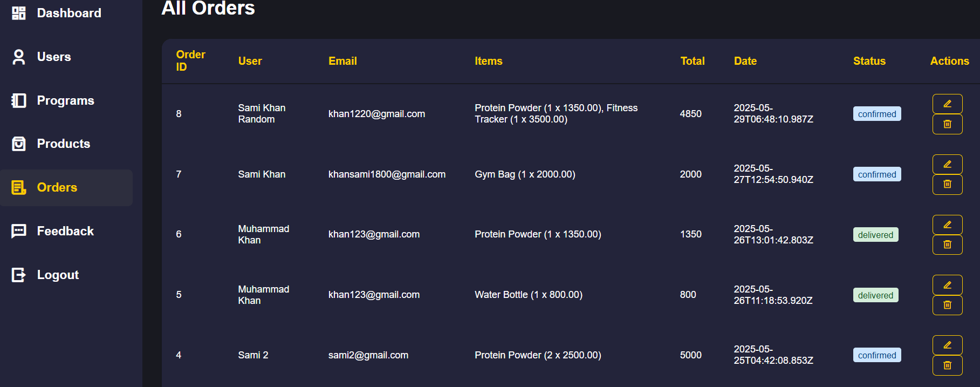Delete order 6 using trash icon
The height and width of the screenshot is (387, 980).
(x=948, y=245)
